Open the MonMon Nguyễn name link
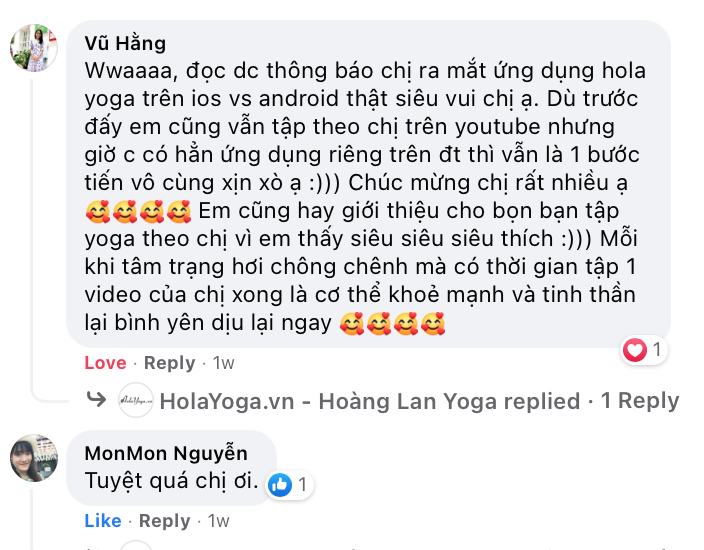 click(x=166, y=453)
